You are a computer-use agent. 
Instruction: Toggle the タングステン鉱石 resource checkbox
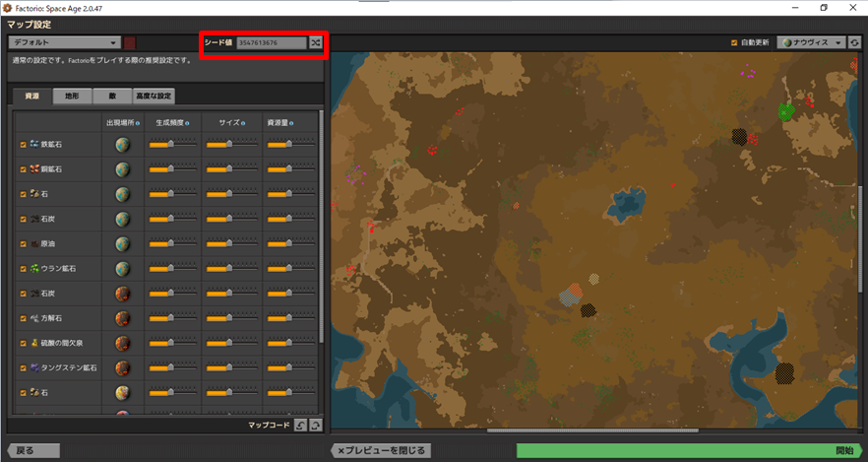click(24, 367)
